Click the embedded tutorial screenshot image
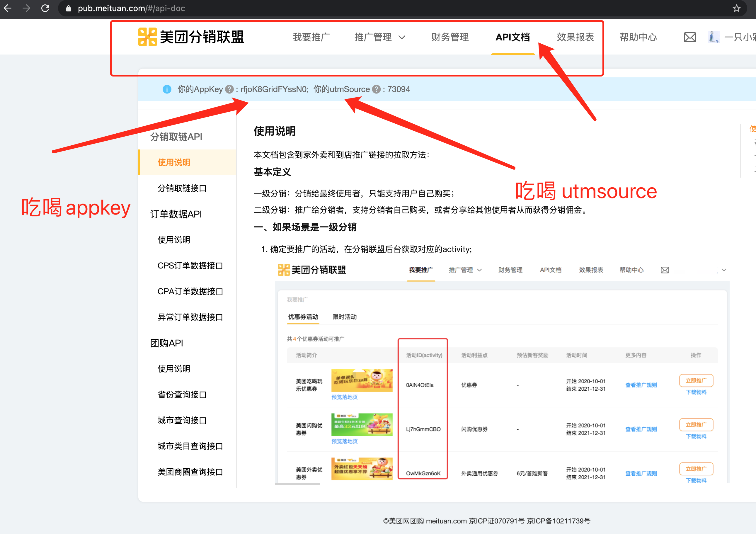This screenshot has height=534, width=756. point(502,372)
